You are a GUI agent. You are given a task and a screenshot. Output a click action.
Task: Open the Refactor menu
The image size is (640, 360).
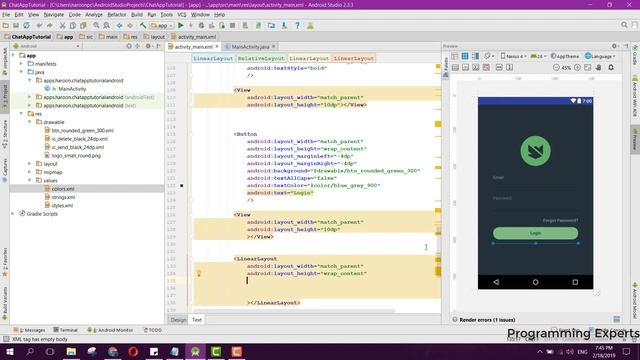[x=117, y=15]
